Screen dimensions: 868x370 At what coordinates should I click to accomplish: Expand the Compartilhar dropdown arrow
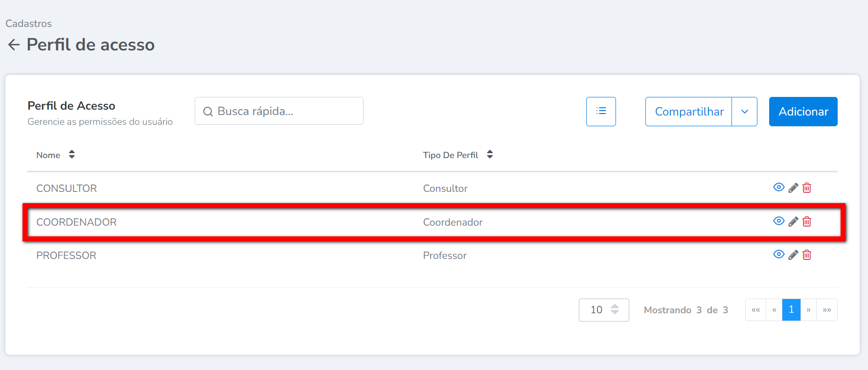pos(744,112)
